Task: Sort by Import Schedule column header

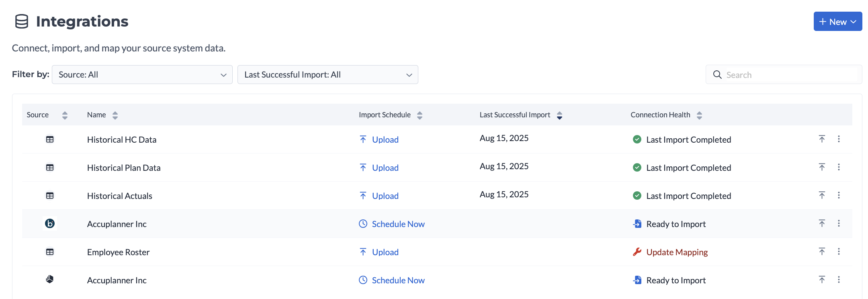Action: click(420, 115)
